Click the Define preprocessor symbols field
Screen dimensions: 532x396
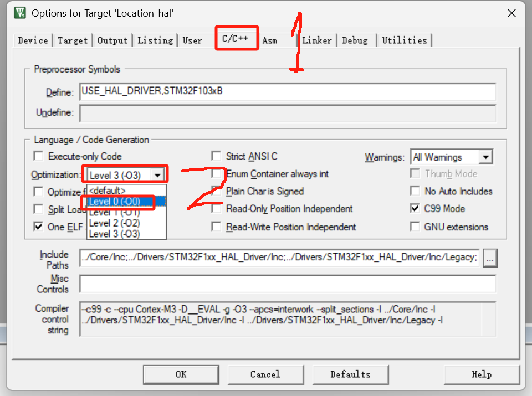(x=288, y=91)
